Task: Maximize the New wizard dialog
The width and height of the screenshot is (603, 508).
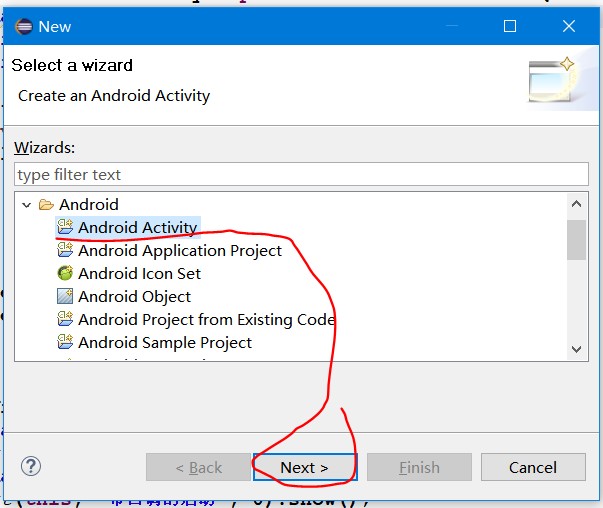Action: (510, 27)
